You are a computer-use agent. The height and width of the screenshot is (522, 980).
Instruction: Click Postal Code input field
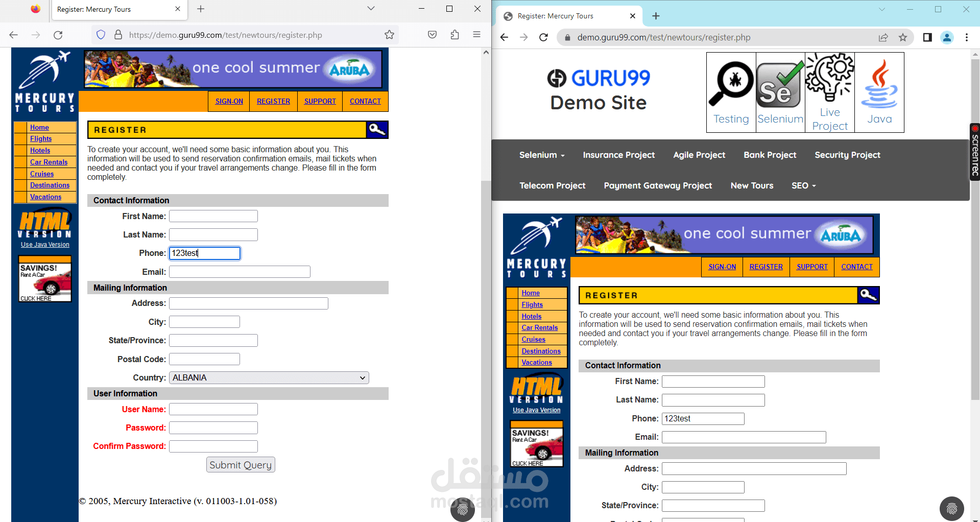204,359
